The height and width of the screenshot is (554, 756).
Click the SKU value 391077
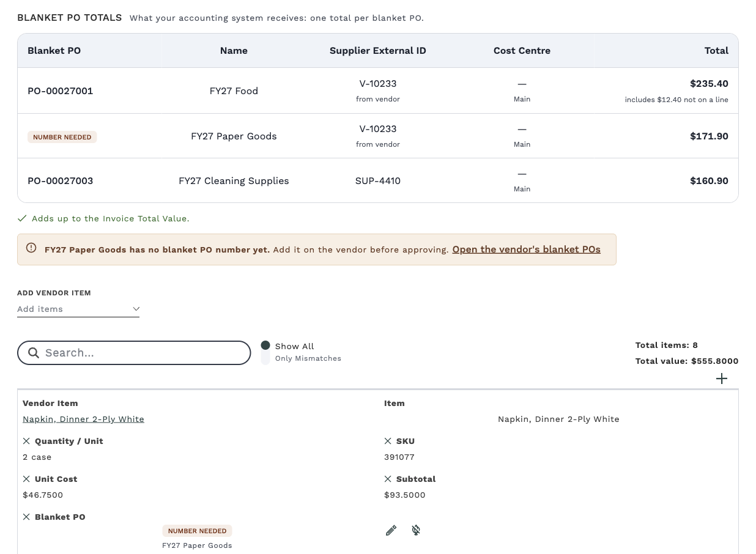coord(399,457)
